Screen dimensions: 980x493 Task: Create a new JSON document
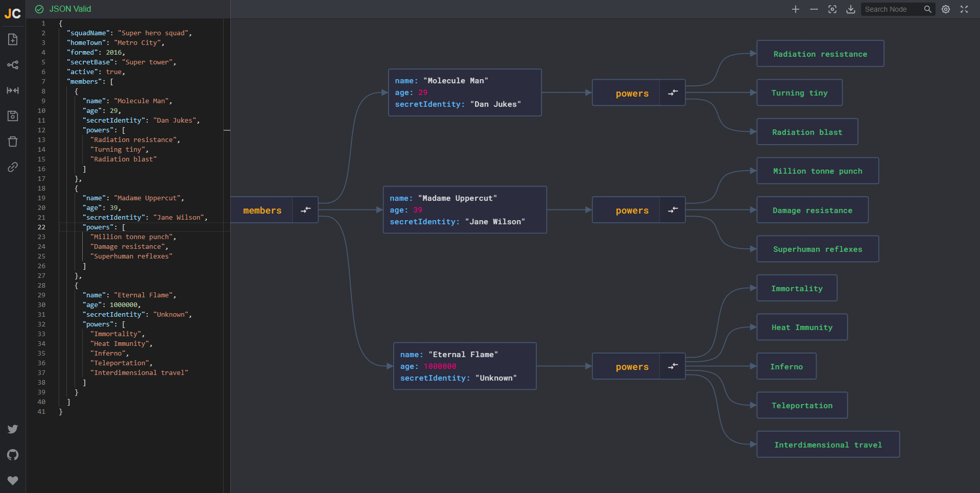click(x=13, y=39)
